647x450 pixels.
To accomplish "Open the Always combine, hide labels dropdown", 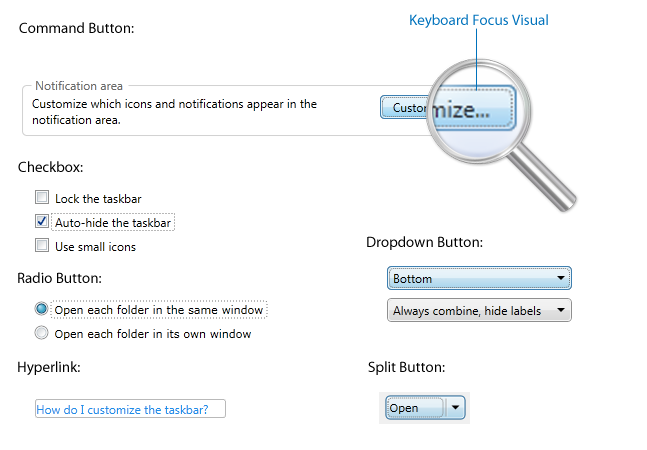I will tap(479, 310).
